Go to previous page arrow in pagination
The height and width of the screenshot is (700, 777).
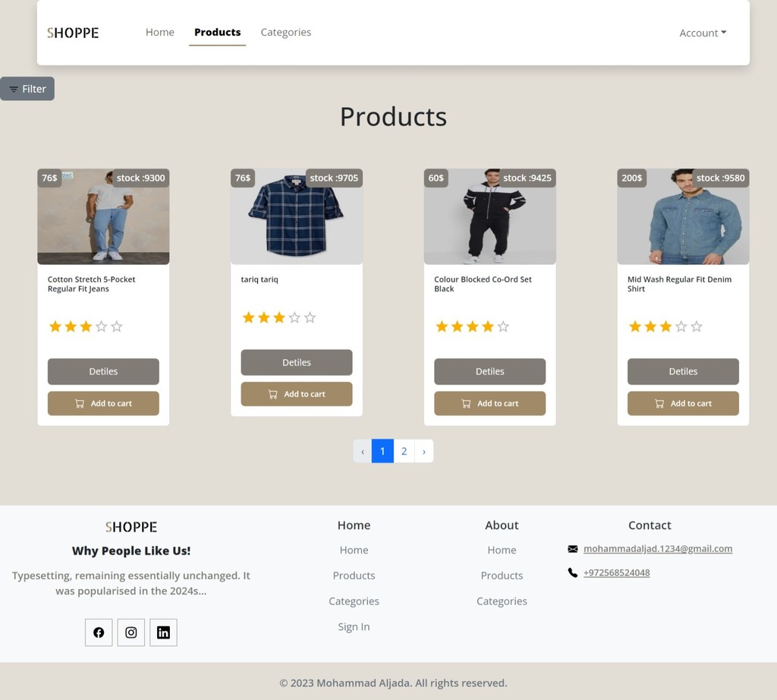(x=362, y=451)
